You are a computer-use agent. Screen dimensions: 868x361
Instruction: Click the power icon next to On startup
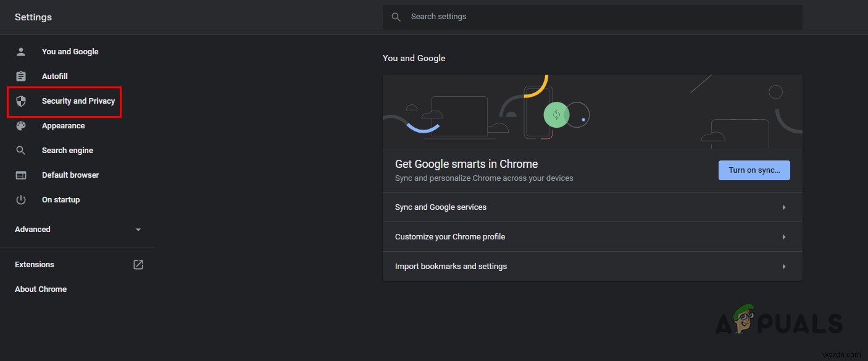(x=21, y=199)
